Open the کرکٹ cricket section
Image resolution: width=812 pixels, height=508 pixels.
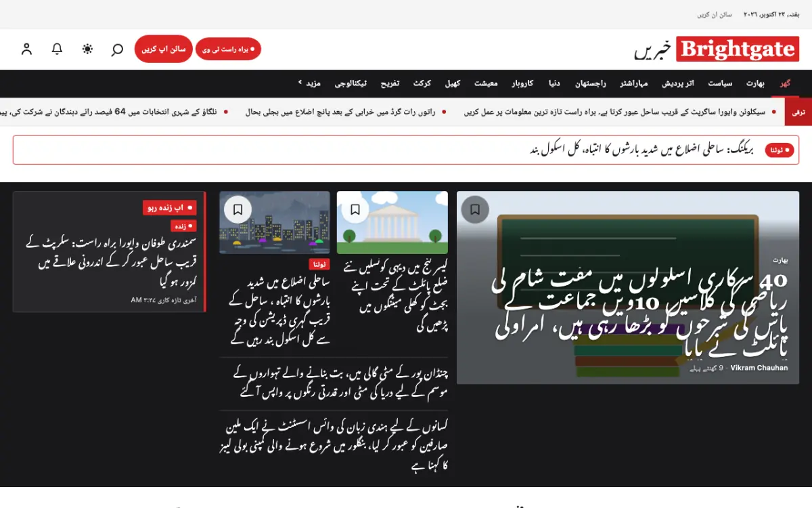[422, 83]
